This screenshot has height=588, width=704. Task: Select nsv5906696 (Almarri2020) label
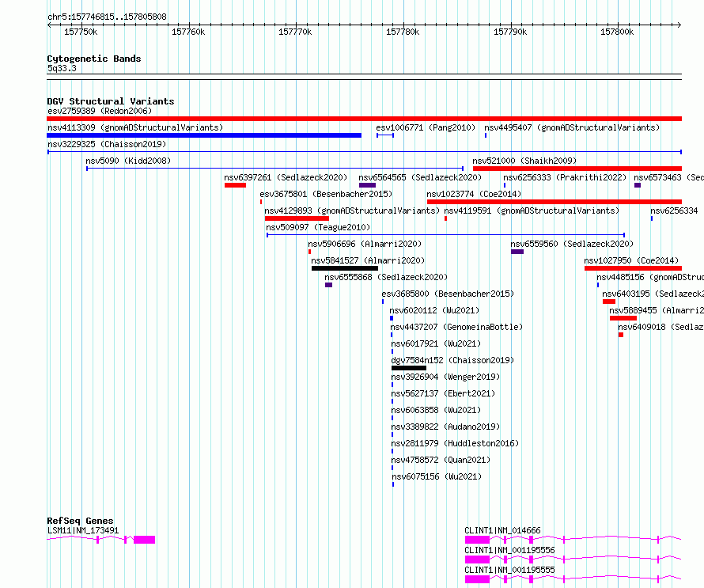click(x=365, y=244)
